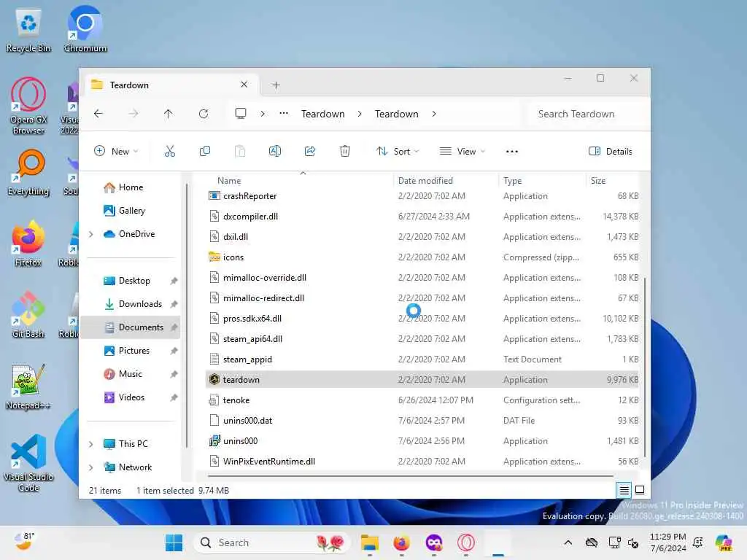Open Pictures quick access folder
747x560 pixels.
[x=134, y=351]
